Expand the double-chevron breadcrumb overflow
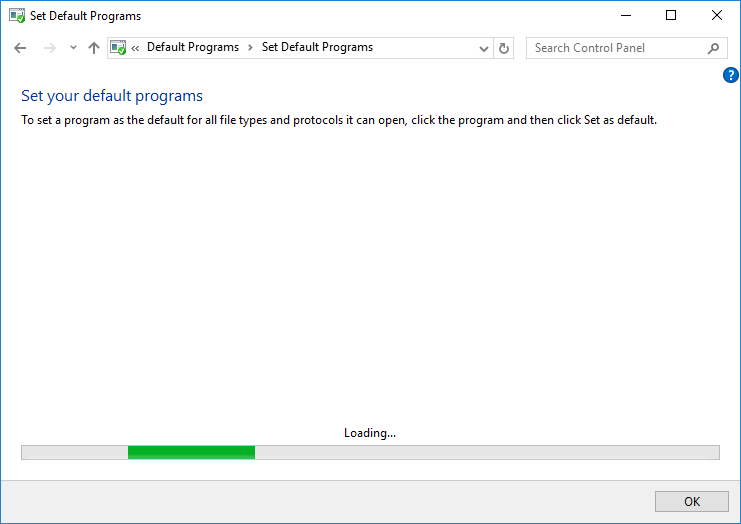The image size is (741, 524). click(x=135, y=48)
